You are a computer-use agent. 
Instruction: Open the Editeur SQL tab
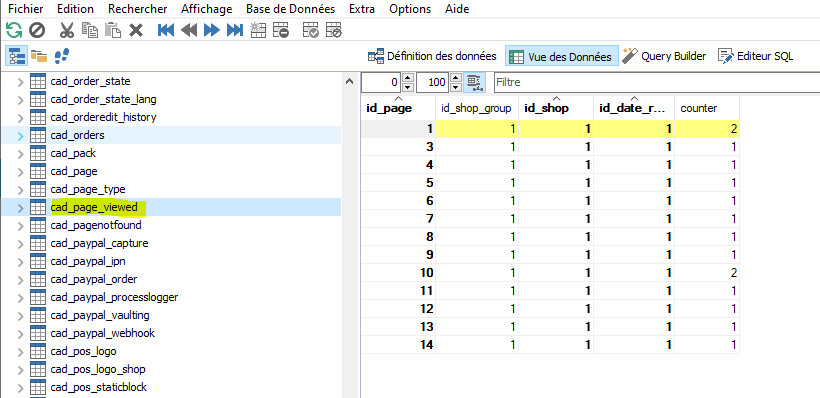pyautogui.click(x=756, y=56)
